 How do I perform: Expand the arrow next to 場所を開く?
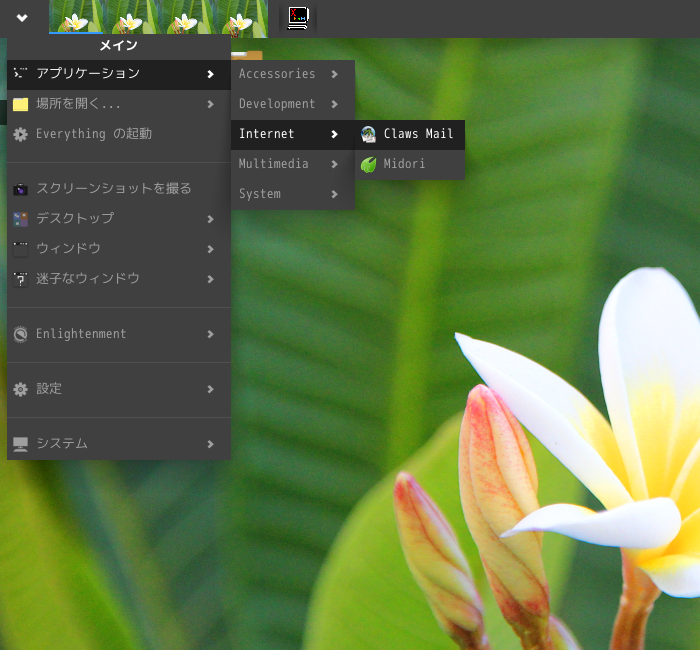coord(210,104)
